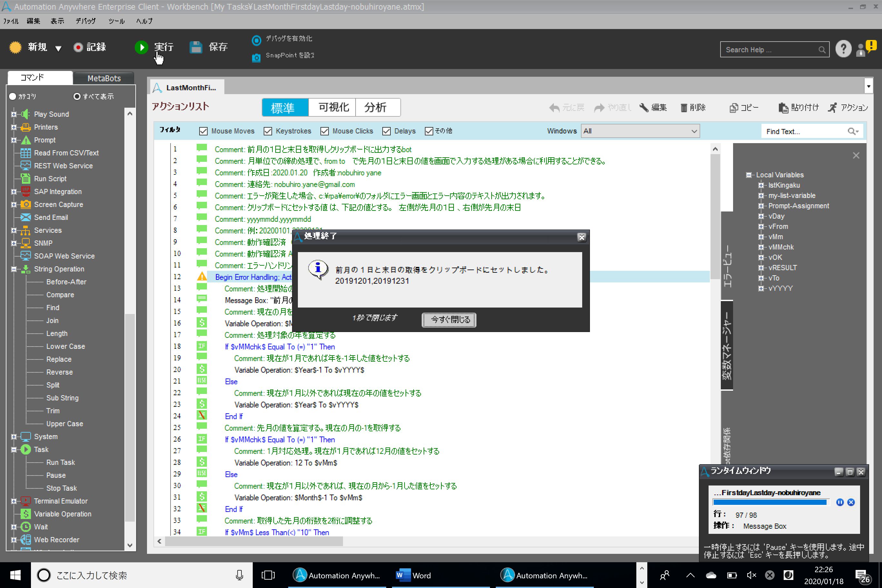Click the Copy (コピー) toolbar icon
This screenshot has width=882, height=588.
733,108
